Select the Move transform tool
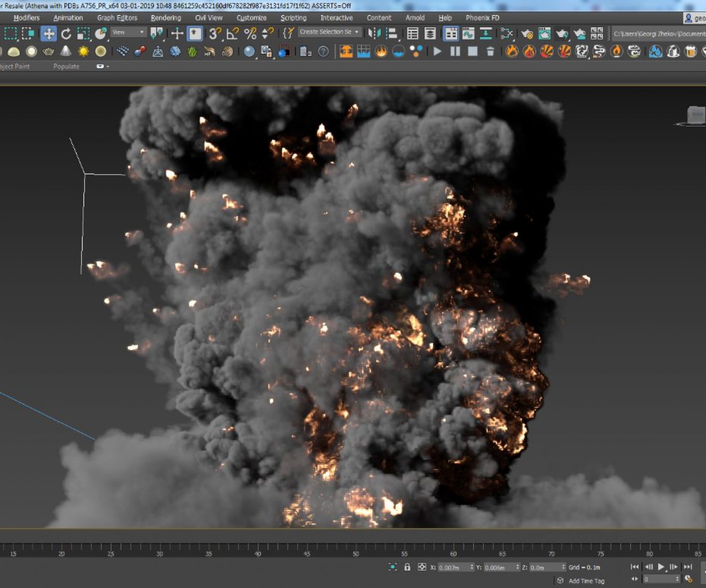The height and width of the screenshot is (588, 706). tap(48, 34)
